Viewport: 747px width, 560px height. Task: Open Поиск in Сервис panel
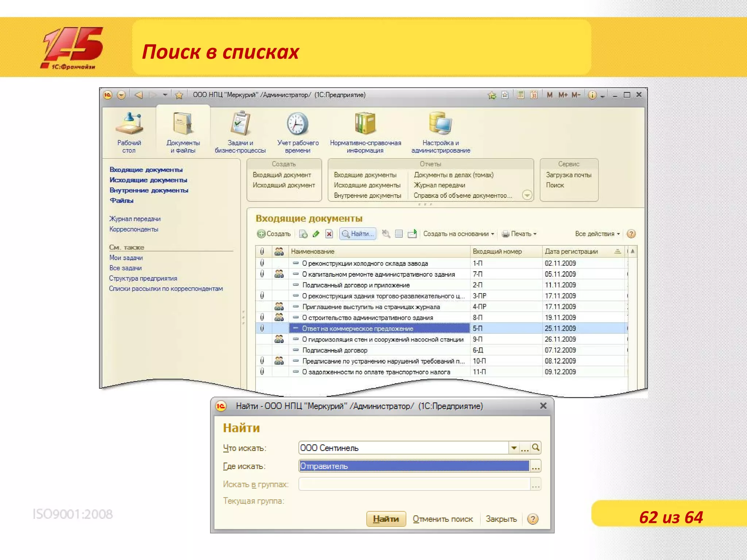(555, 185)
